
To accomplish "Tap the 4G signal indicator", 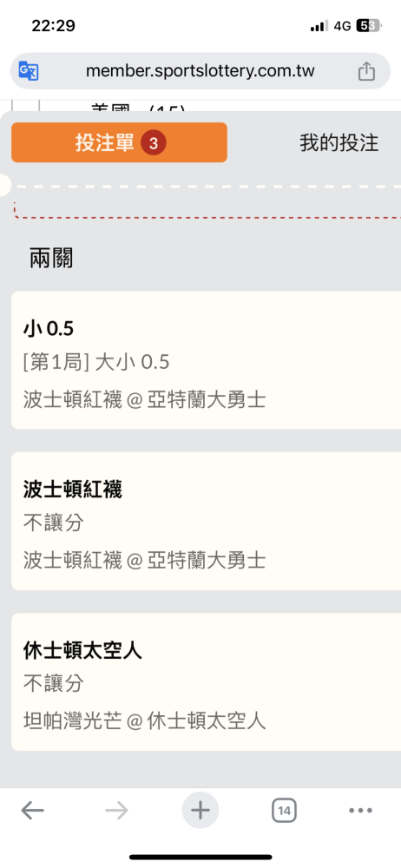I will (x=342, y=26).
